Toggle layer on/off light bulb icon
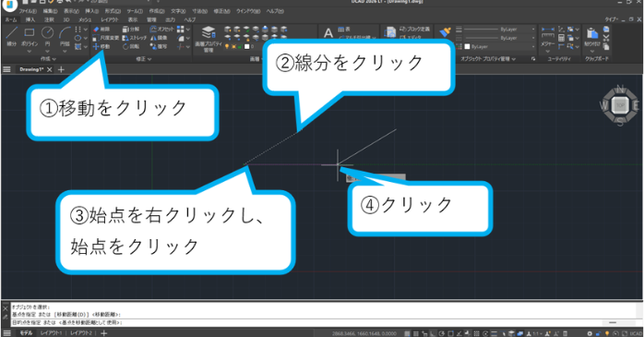The width and height of the screenshot is (644, 337). [227, 46]
